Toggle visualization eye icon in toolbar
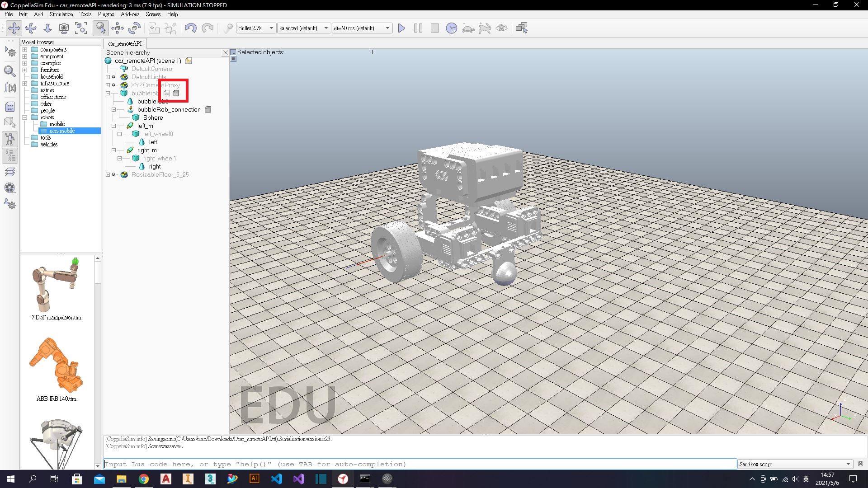 pyautogui.click(x=501, y=28)
